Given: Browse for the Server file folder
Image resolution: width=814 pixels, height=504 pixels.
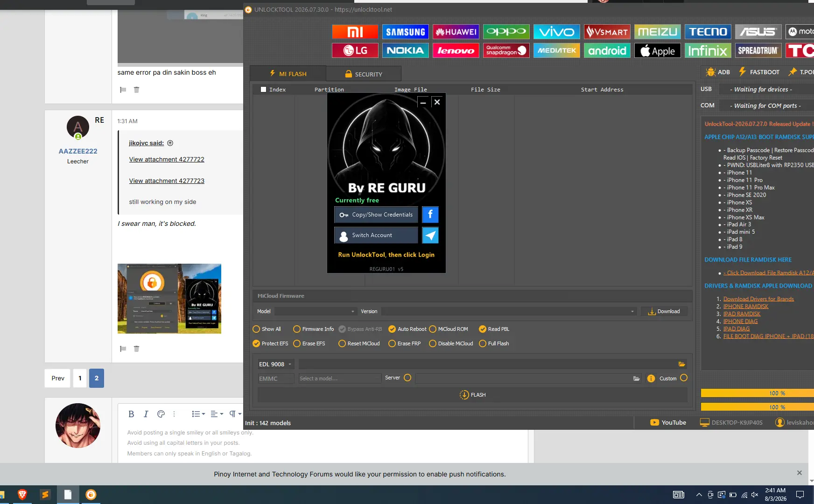Looking at the screenshot, I should (x=636, y=378).
